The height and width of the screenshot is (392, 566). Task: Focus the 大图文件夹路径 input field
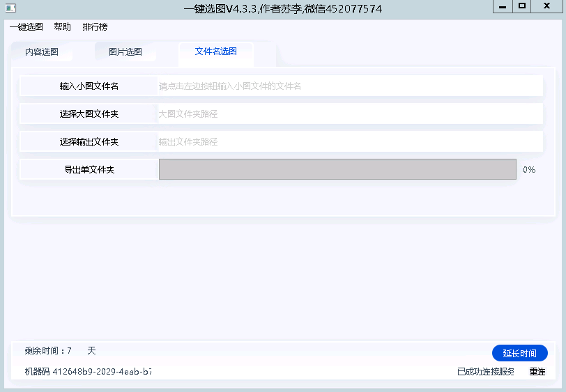[x=350, y=114]
